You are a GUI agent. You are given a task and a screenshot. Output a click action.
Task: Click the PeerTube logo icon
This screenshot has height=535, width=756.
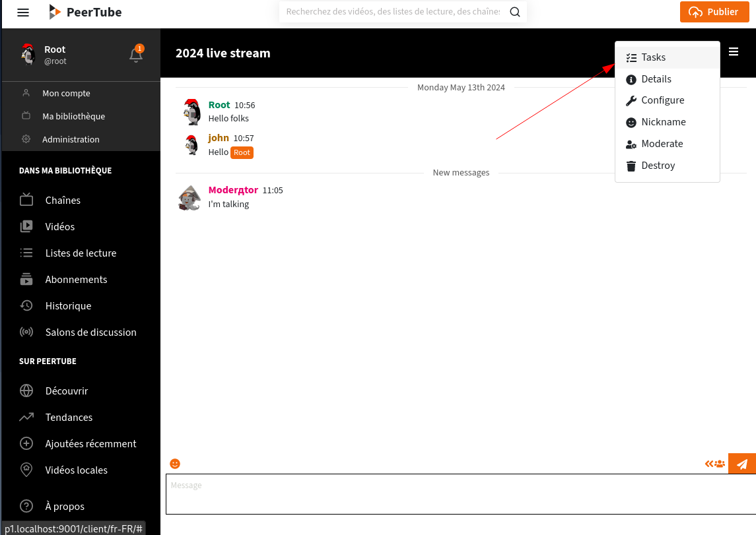click(x=55, y=12)
